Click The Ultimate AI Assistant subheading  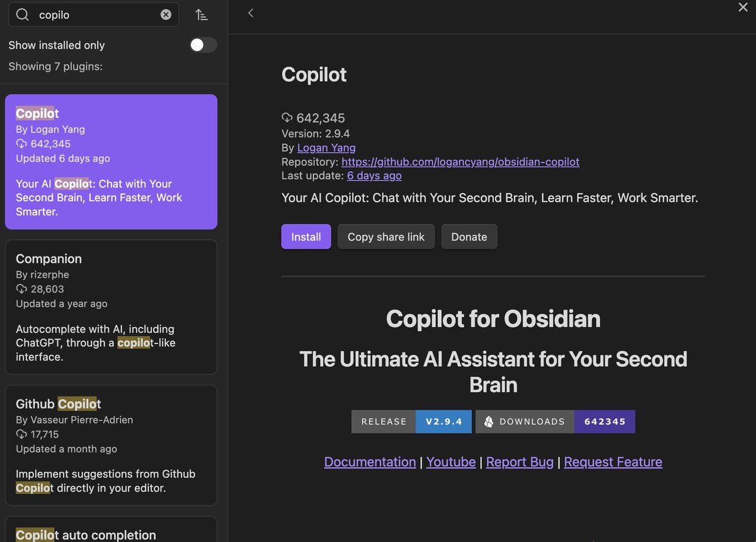[493, 372]
